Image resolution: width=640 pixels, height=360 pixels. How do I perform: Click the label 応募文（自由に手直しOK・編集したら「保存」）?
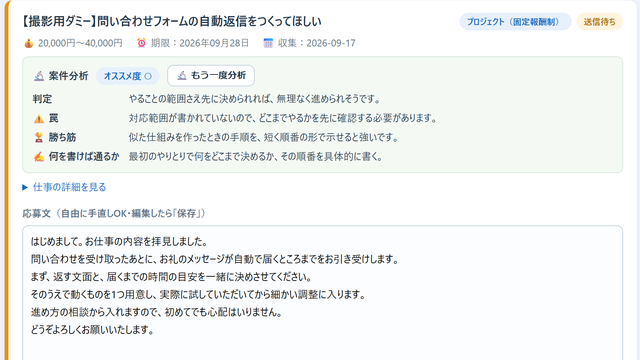click(114, 213)
